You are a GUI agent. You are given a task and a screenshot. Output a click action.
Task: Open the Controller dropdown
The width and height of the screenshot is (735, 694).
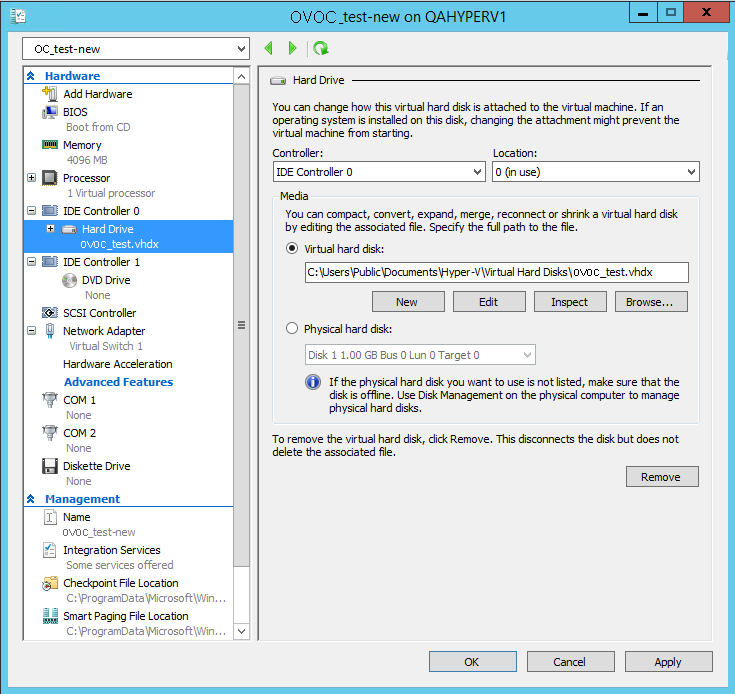[x=379, y=172]
